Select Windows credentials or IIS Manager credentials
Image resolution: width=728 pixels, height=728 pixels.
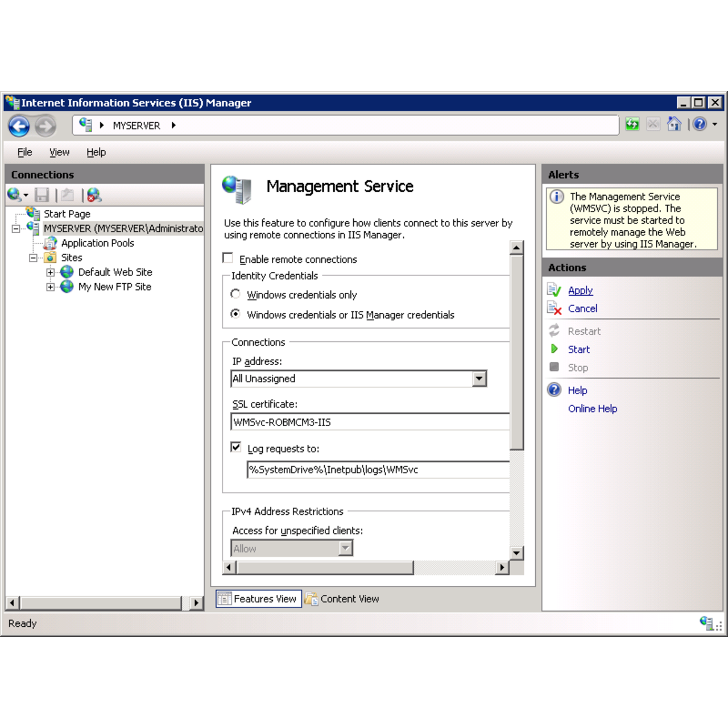235,313
